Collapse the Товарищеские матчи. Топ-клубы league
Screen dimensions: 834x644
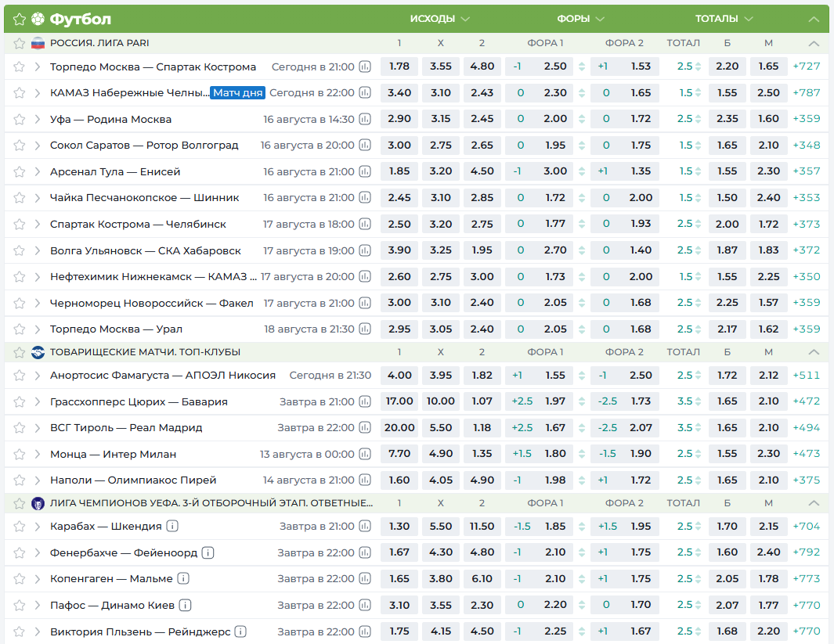[814, 352]
